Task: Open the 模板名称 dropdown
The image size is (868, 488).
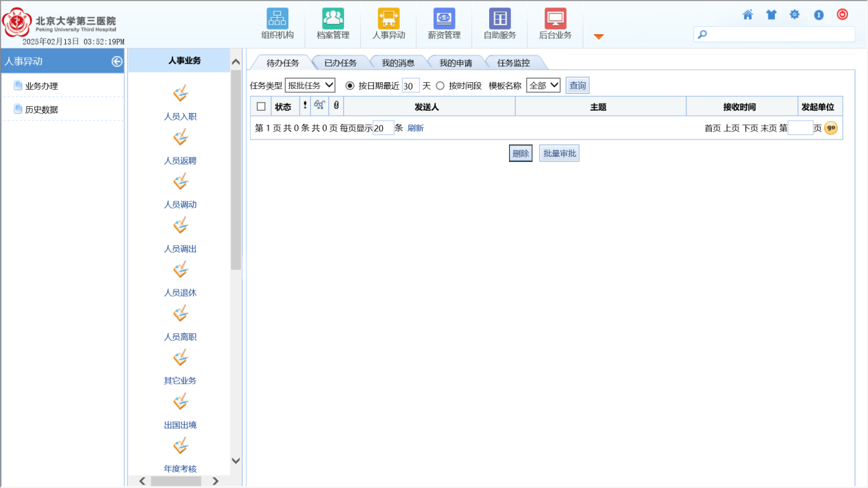Action: (543, 86)
